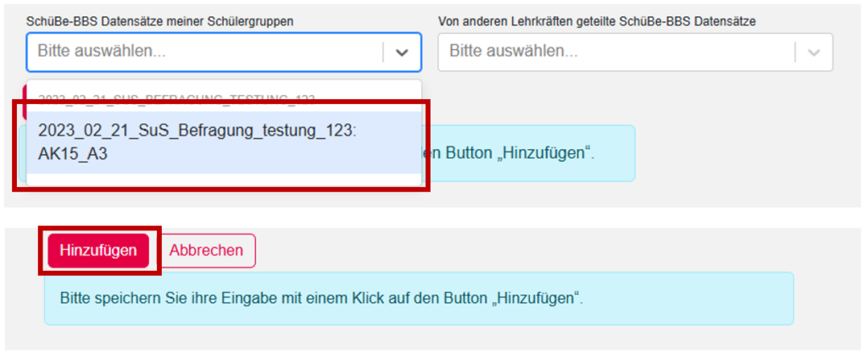Focus the left 'Bitte auswählen...' input field

(203, 52)
